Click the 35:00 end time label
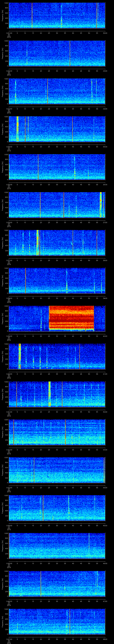 pyautogui.click(x=105, y=147)
